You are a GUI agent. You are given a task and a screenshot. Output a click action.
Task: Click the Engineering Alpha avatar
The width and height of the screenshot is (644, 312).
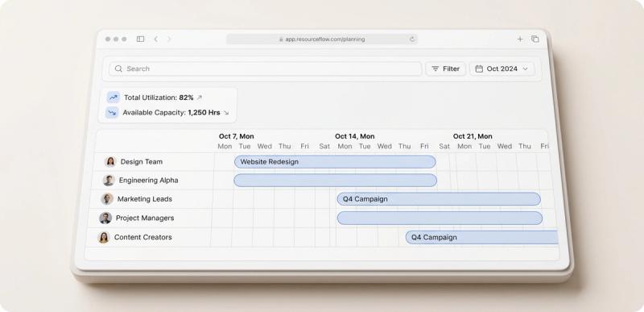(109, 180)
